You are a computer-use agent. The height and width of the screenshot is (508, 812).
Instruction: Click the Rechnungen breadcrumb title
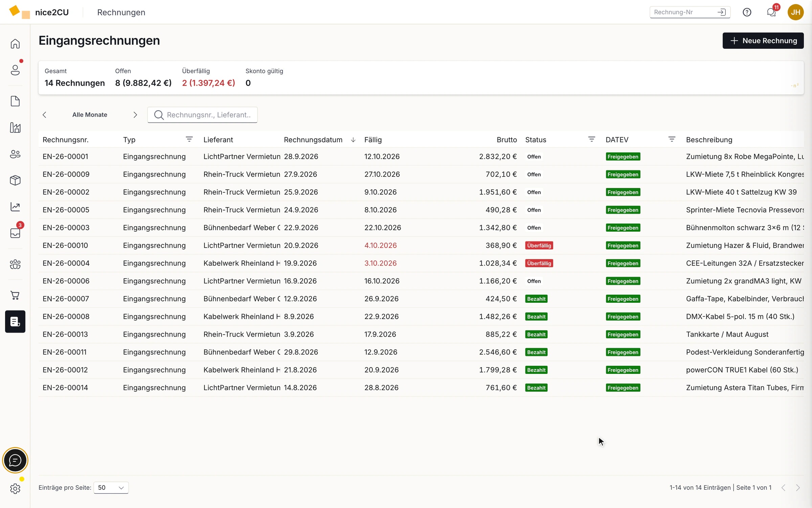point(121,12)
